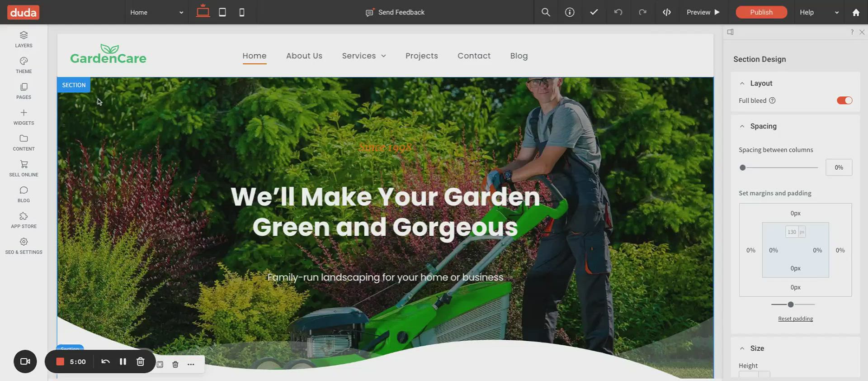Screen dimensions: 868x381
Task: Restart the recording with the undo arrow
Action: click(105, 362)
